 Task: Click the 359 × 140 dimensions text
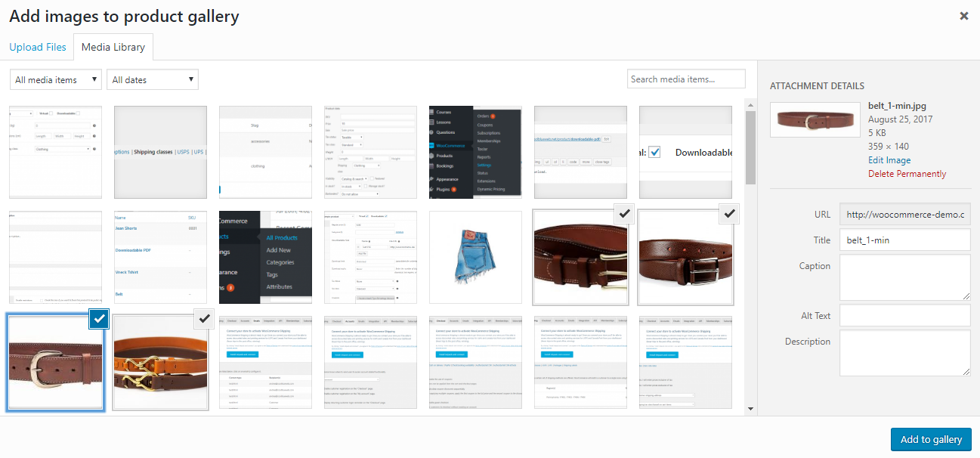coord(889,147)
